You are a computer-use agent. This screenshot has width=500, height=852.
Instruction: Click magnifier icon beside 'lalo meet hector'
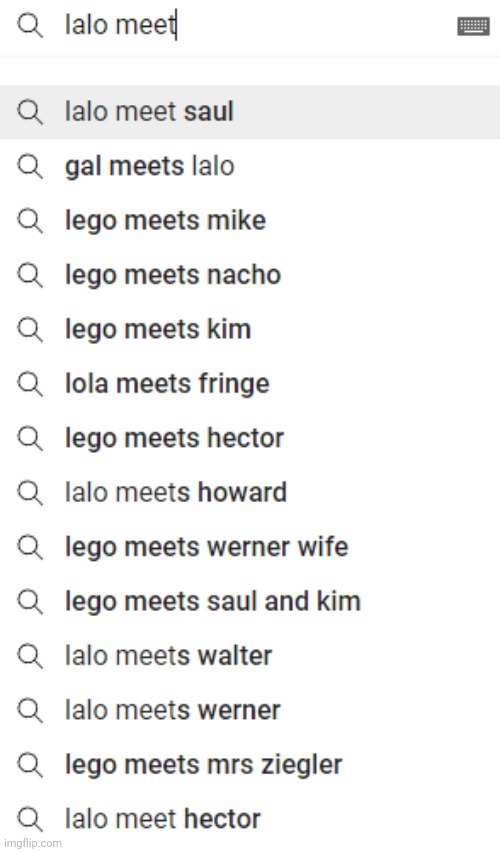click(29, 819)
